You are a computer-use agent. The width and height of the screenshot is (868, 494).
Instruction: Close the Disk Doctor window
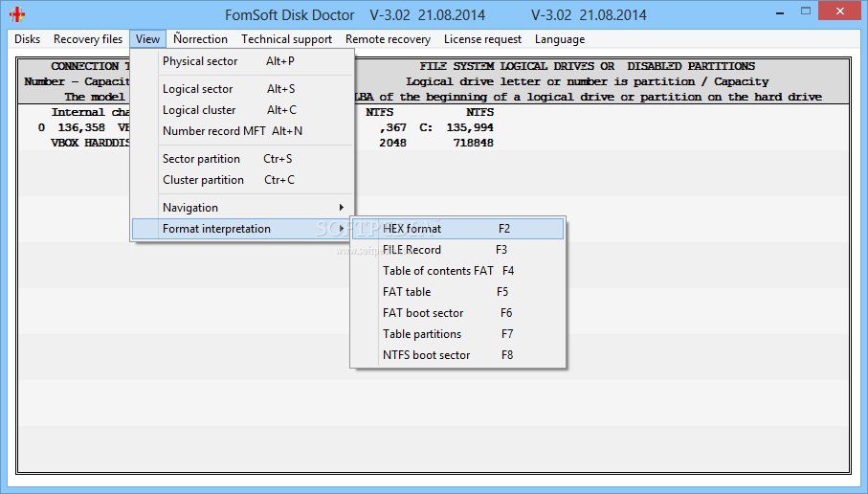point(839,11)
